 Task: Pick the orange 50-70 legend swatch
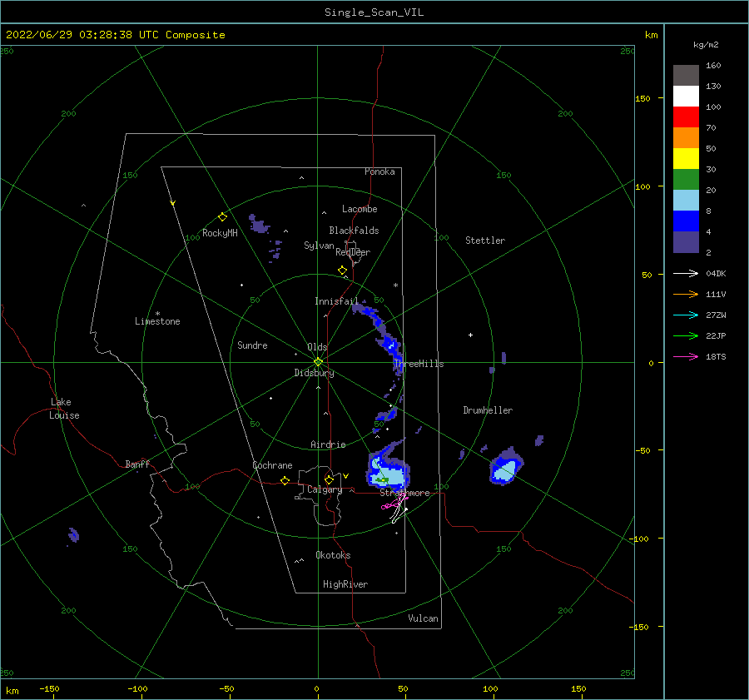pos(686,137)
